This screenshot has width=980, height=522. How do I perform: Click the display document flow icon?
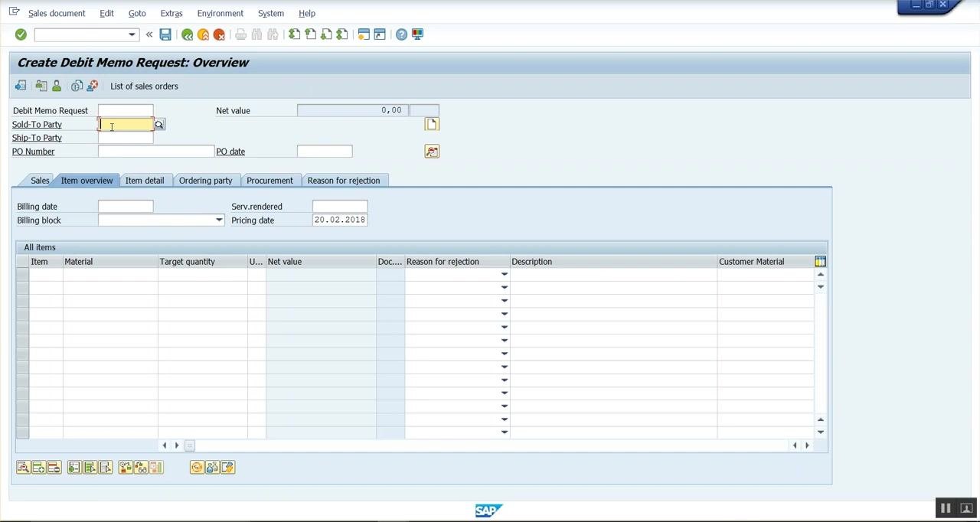tap(21, 86)
